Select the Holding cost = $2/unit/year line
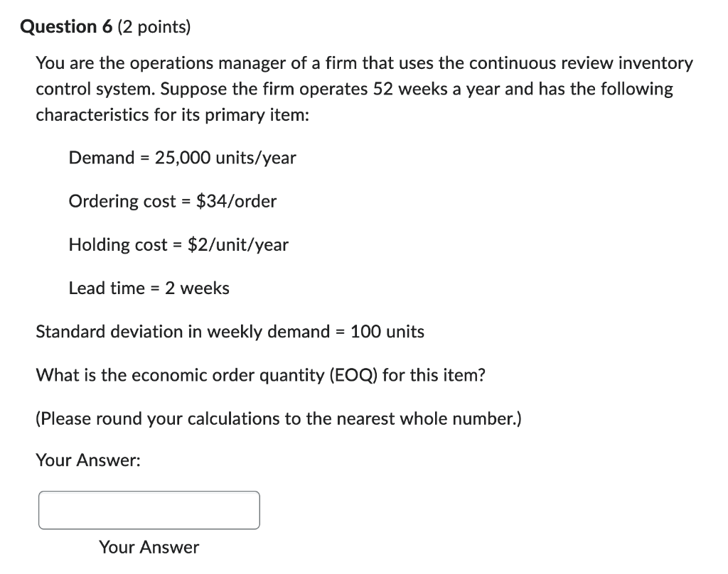 (178, 244)
